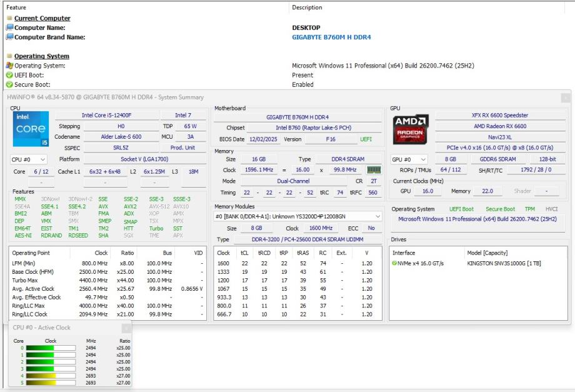575x392 pixels.
Task: Click the motherboard name GIGABYTE B760M H DDR4 field
Action: click(x=297, y=118)
